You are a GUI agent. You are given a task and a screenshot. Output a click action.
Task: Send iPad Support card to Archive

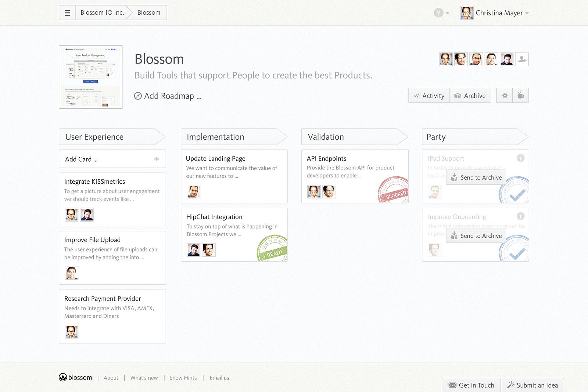(x=476, y=177)
